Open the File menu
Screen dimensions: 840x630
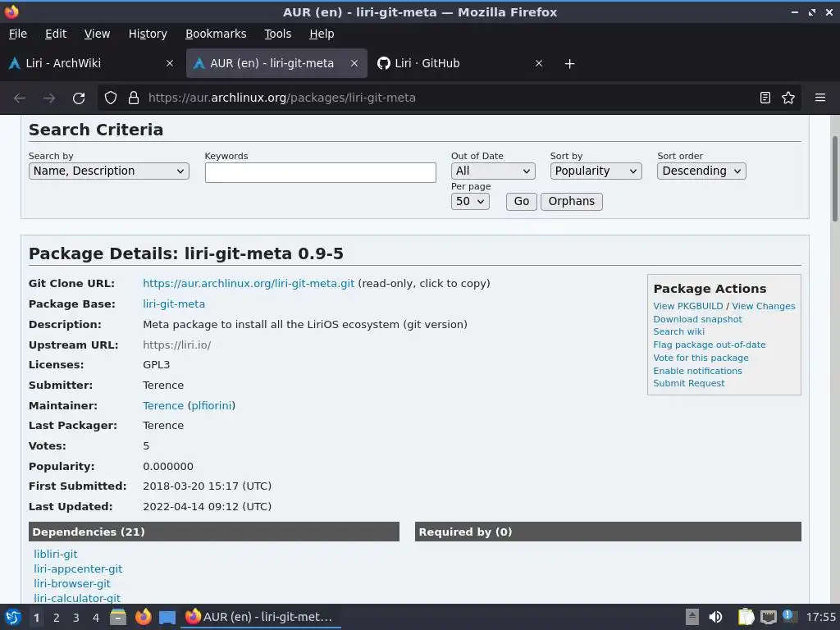pyautogui.click(x=18, y=34)
